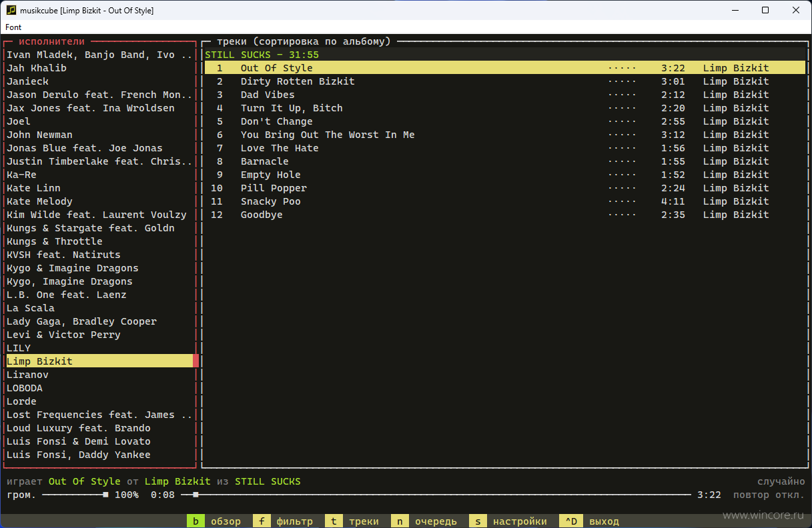The width and height of the screenshot is (812, 528).
Task: Select artist Kungs & Stargate feat. Goldn
Action: (x=99, y=228)
